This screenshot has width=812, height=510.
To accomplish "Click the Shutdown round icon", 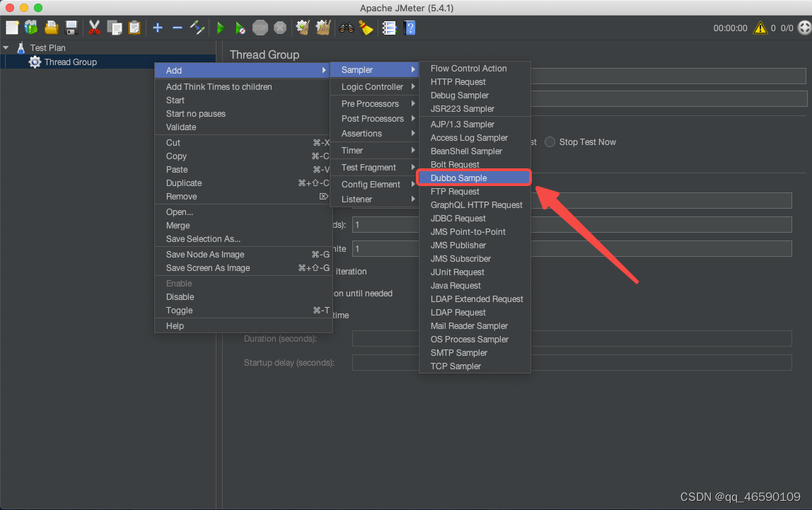I will click(280, 28).
